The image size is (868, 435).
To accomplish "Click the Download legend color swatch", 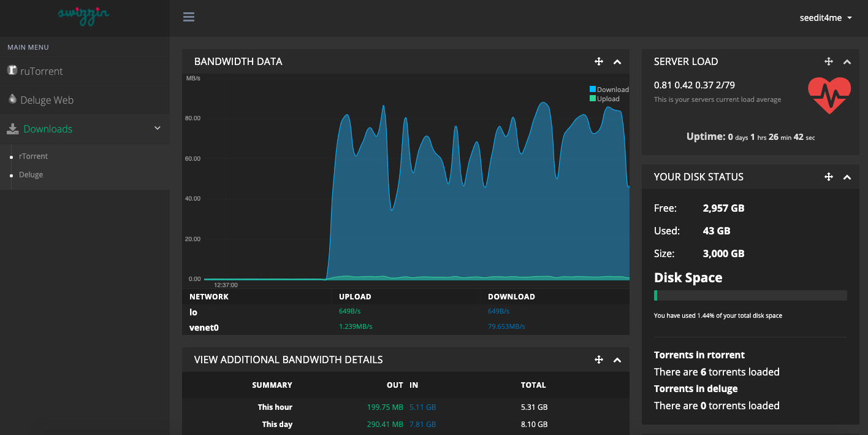I will [x=593, y=90].
